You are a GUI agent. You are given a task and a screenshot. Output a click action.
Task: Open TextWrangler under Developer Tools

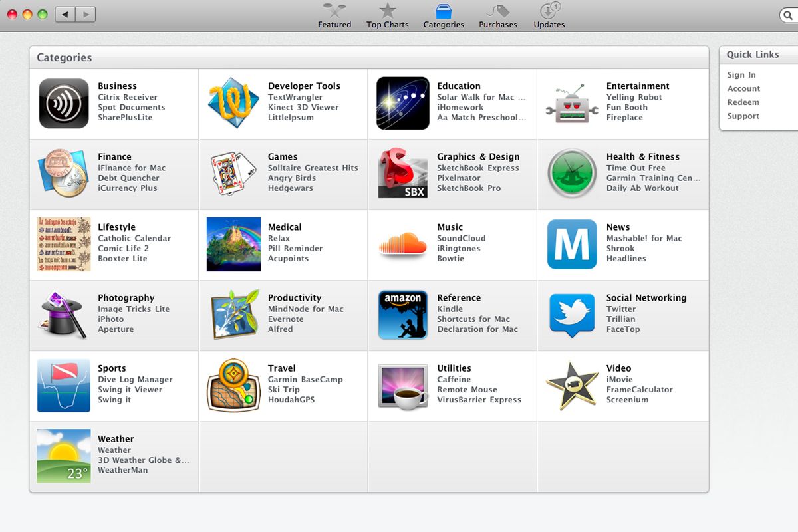295,97
